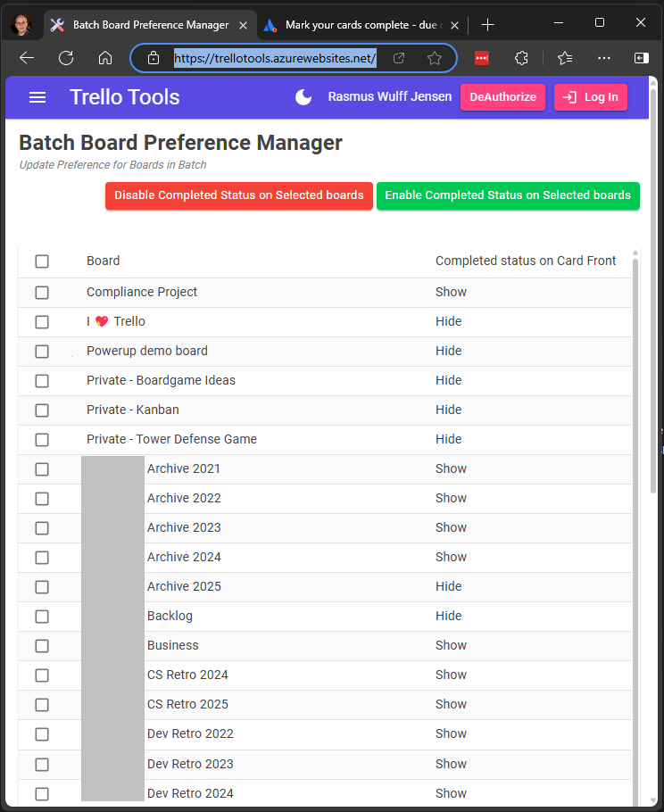664x812 pixels.
Task: Open the hamburger navigation menu
Action: coord(37,97)
